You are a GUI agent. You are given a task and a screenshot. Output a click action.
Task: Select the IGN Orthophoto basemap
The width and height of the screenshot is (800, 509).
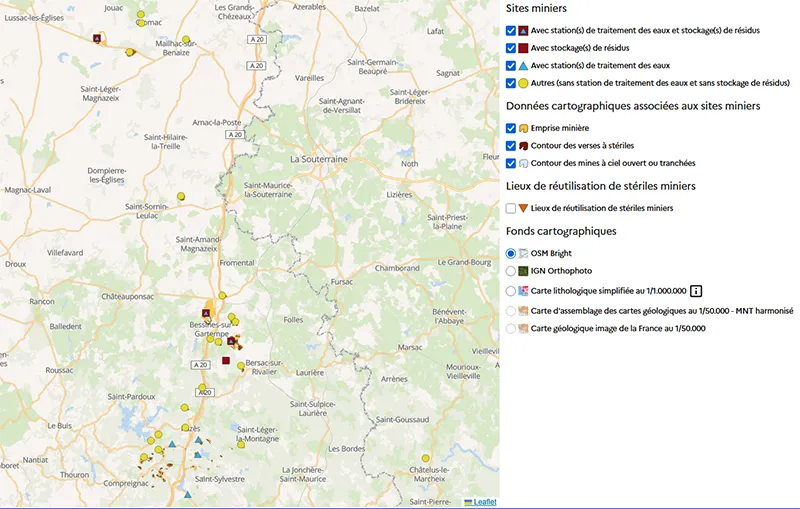tap(512, 271)
